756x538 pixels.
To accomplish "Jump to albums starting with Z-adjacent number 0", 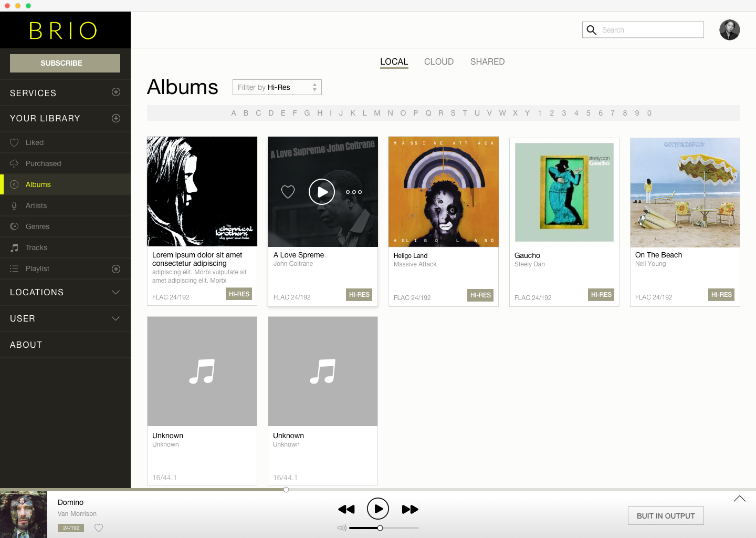I will (x=649, y=113).
